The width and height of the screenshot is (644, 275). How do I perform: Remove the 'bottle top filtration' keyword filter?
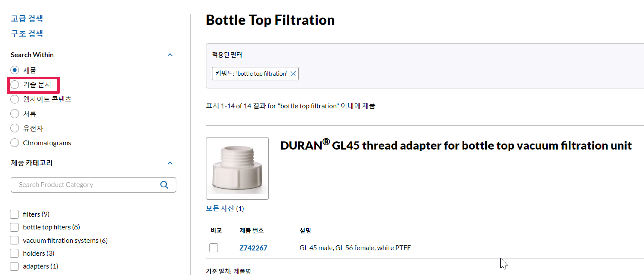(x=293, y=74)
